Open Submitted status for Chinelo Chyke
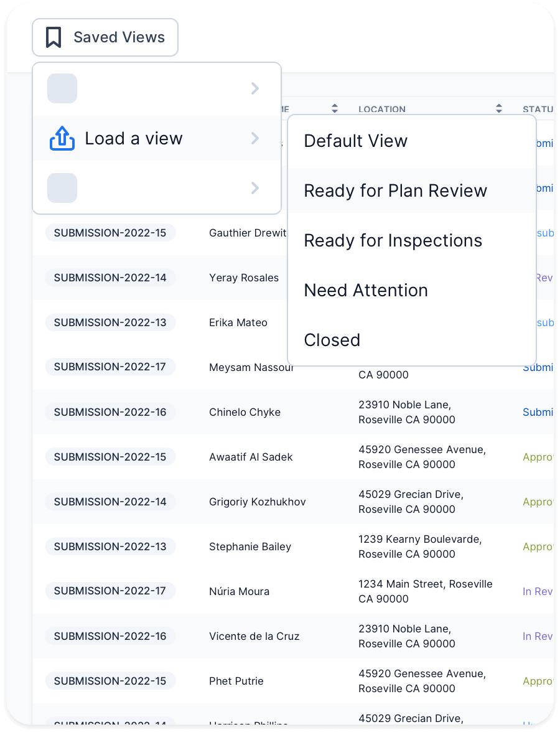560x732 pixels. tap(538, 412)
